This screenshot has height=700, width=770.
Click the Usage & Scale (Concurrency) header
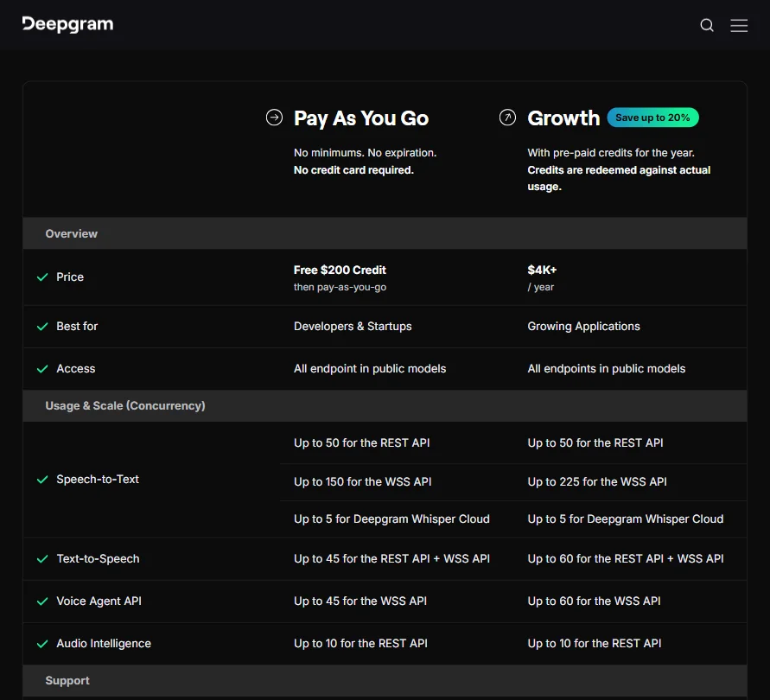tap(385, 406)
